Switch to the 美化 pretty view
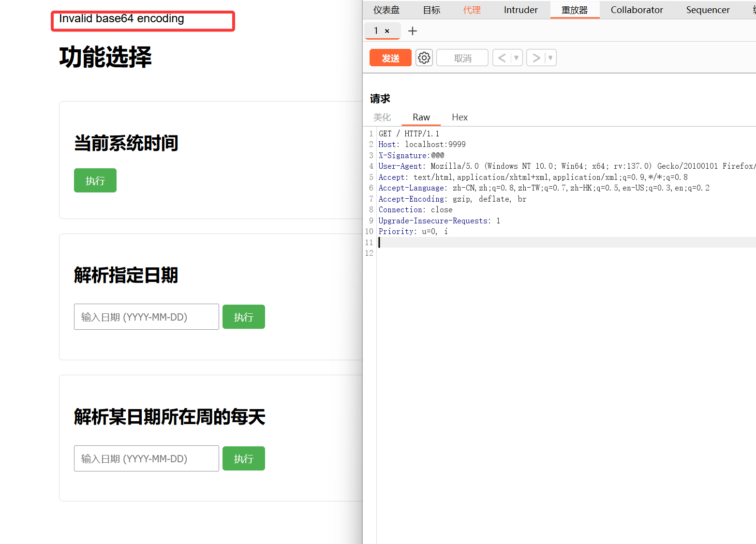756x544 pixels. tap(382, 118)
